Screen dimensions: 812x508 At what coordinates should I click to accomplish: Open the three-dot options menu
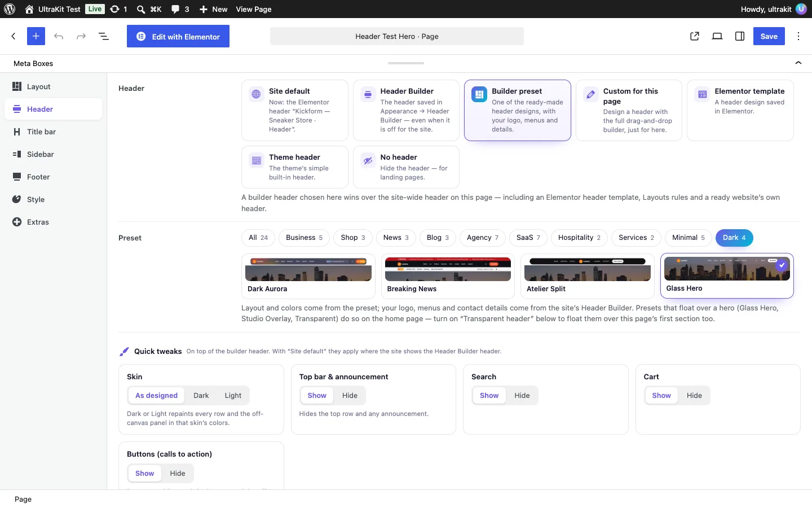click(798, 36)
